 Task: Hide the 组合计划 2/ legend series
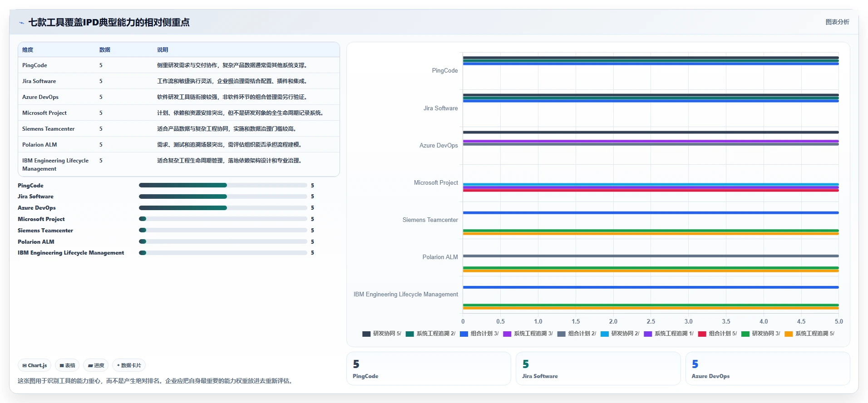pyautogui.click(x=577, y=334)
